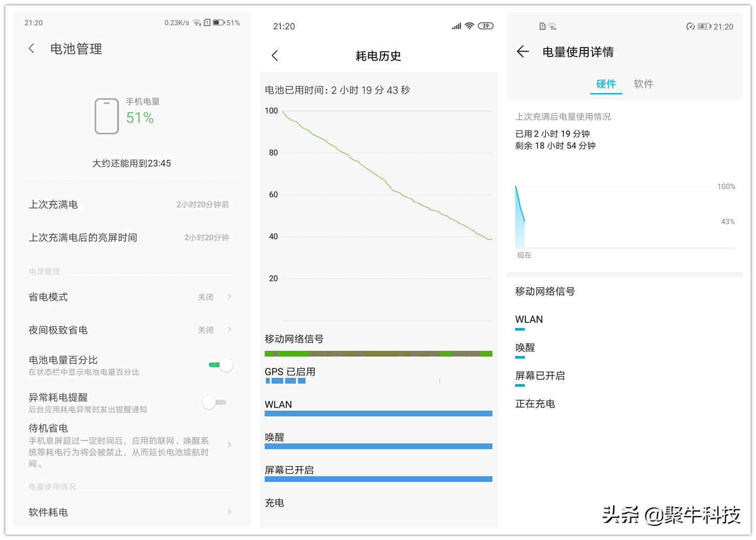756x540 pixels.
Task: Open 待机省电 settings chevron
Action: tap(230, 445)
